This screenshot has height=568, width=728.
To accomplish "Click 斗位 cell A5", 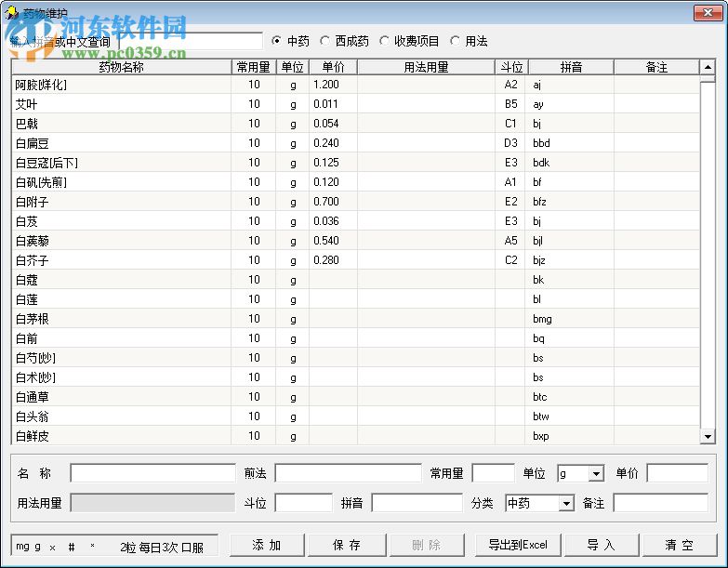I will click(x=510, y=241).
